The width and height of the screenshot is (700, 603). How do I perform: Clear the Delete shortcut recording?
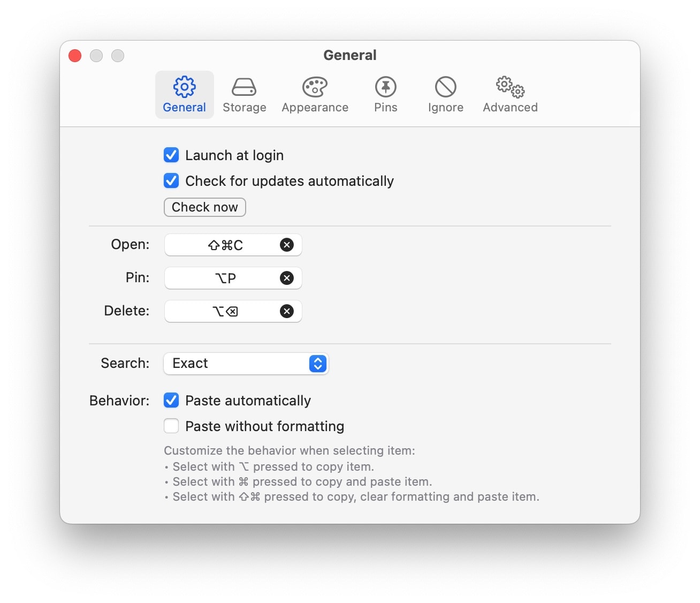(x=286, y=311)
